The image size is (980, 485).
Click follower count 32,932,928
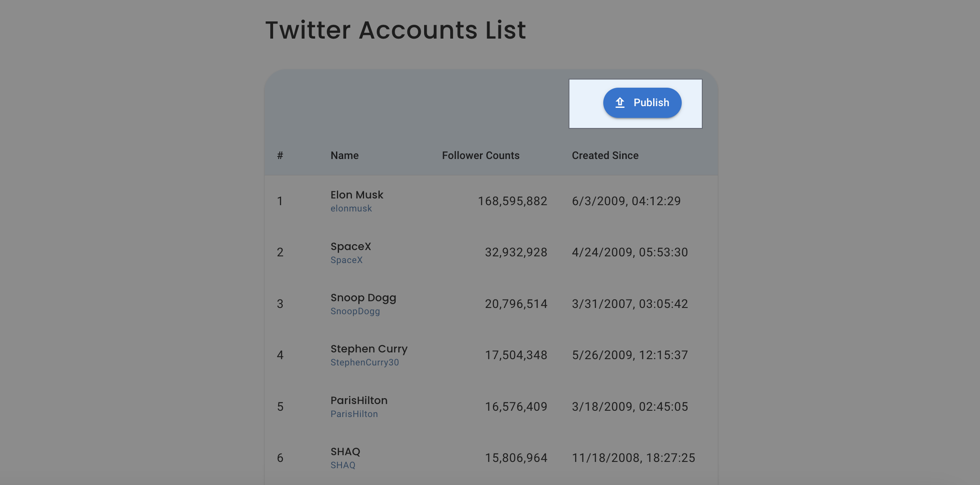click(516, 253)
